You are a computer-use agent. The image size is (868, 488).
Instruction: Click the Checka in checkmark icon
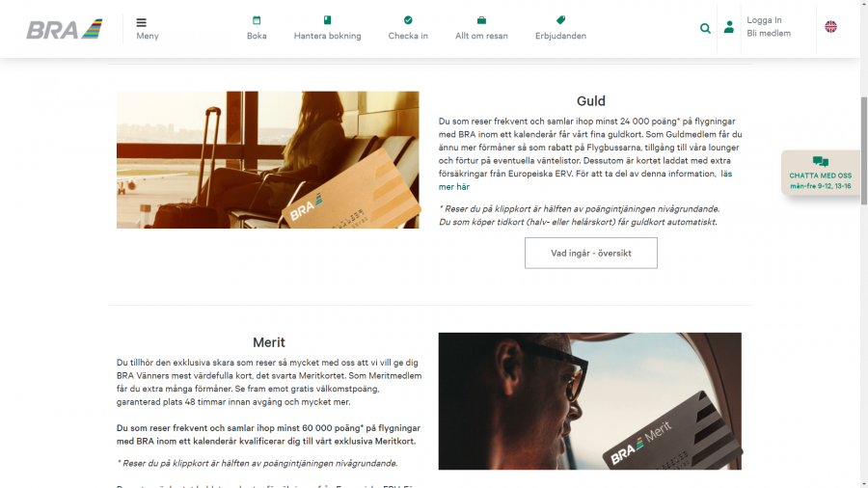coord(408,20)
